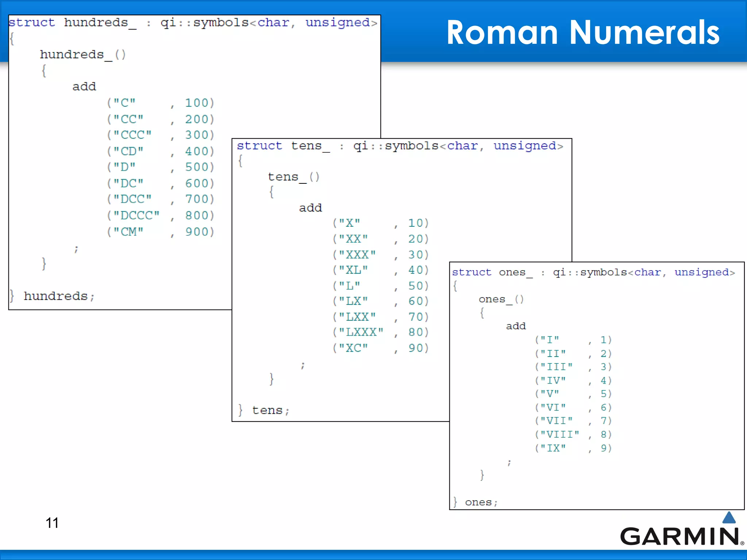Select the ("C", 100) entry
This screenshot has height=560, width=747.
point(160,103)
